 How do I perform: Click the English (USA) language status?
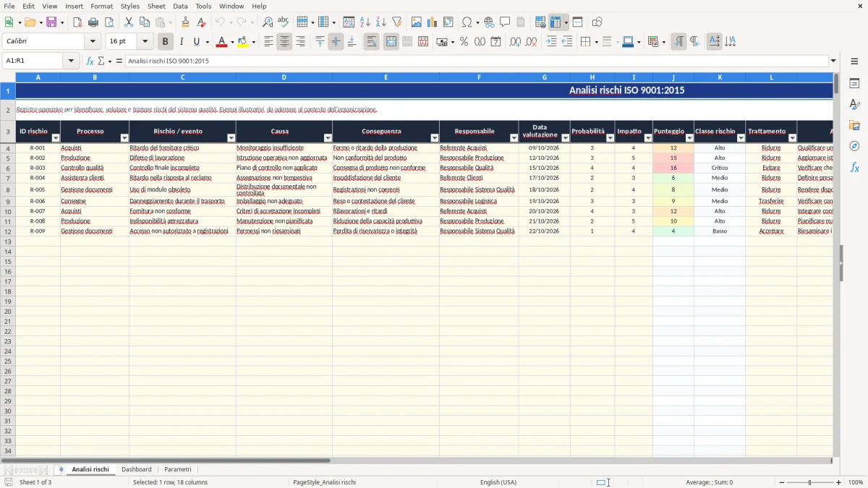[x=498, y=482]
